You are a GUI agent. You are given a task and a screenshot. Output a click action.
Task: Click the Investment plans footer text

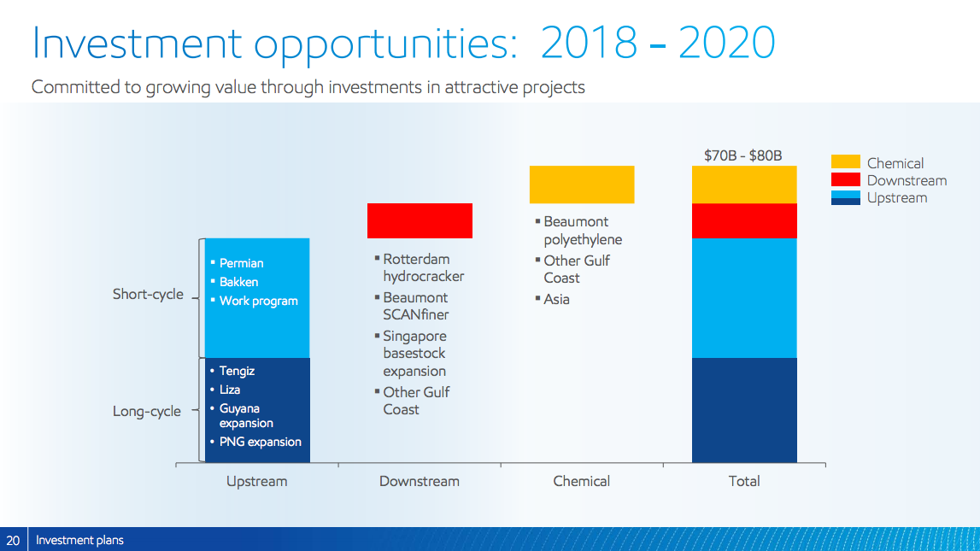tap(79, 540)
